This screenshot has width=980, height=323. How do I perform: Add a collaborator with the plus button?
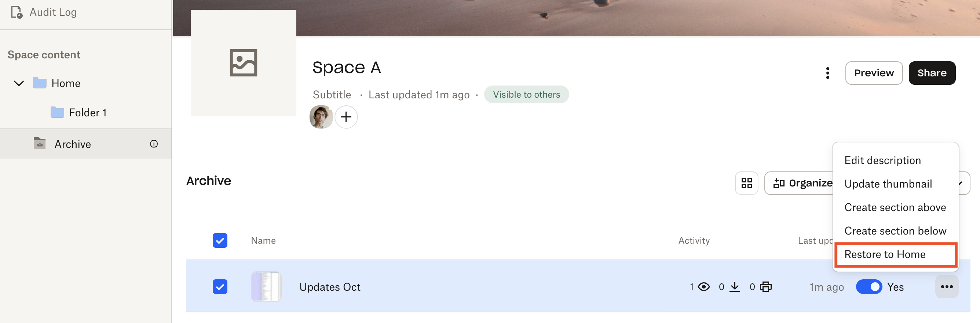[x=346, y=117]
